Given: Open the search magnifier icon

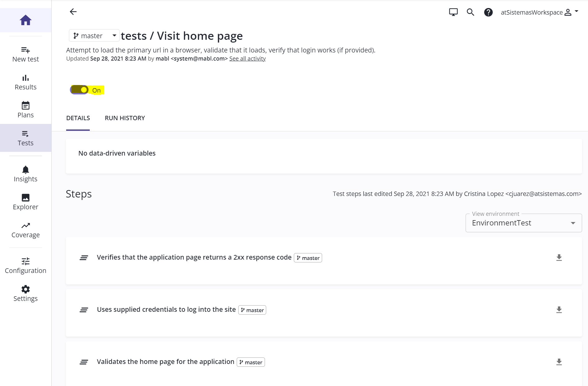Looking at the screenshot, I should [470, 12].
